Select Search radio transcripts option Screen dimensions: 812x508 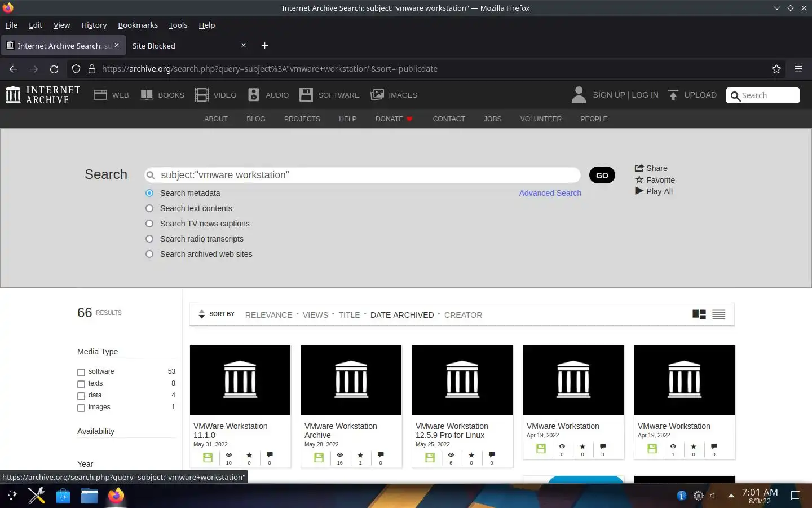149,239
